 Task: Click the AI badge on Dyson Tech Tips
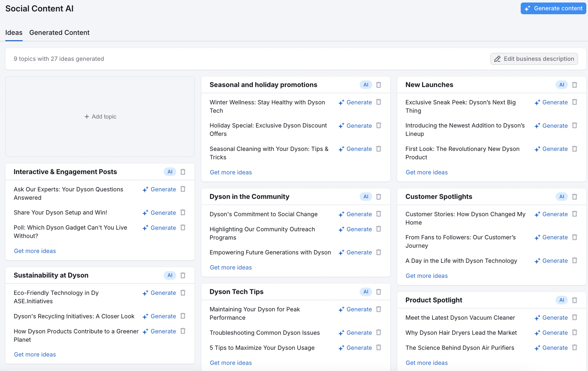[366, 292]
